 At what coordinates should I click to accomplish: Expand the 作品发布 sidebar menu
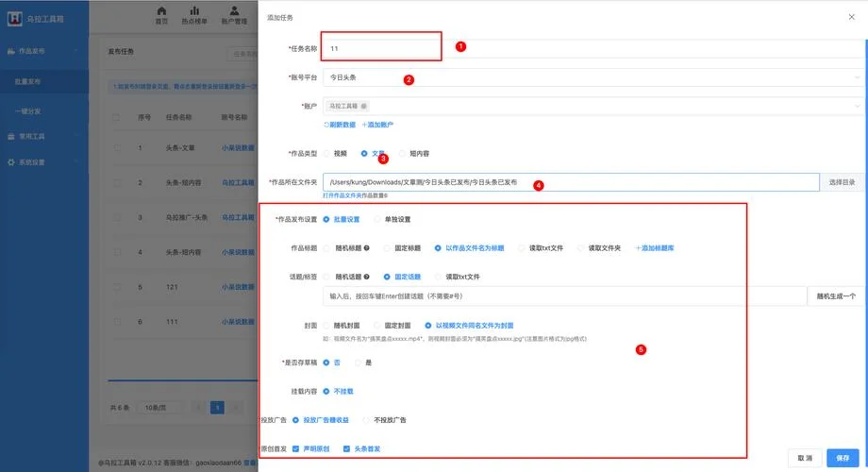pos(44,51)
